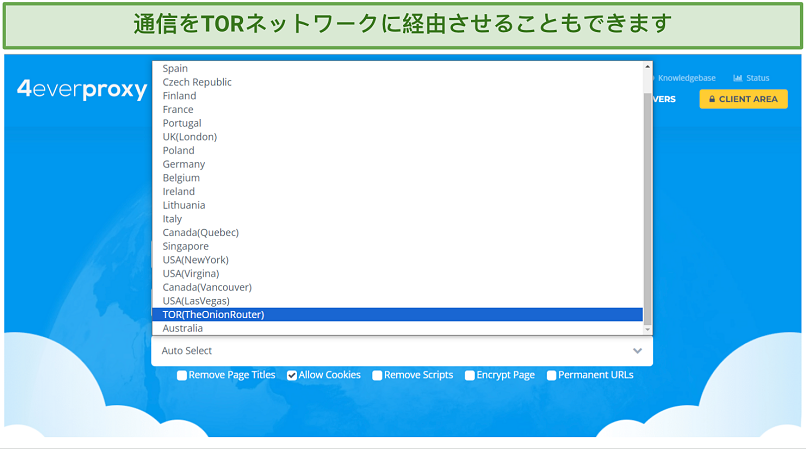The width and height of the screenshot is (806, 449).
Task: Select Portugal server entry
Action: coord(397,123)
